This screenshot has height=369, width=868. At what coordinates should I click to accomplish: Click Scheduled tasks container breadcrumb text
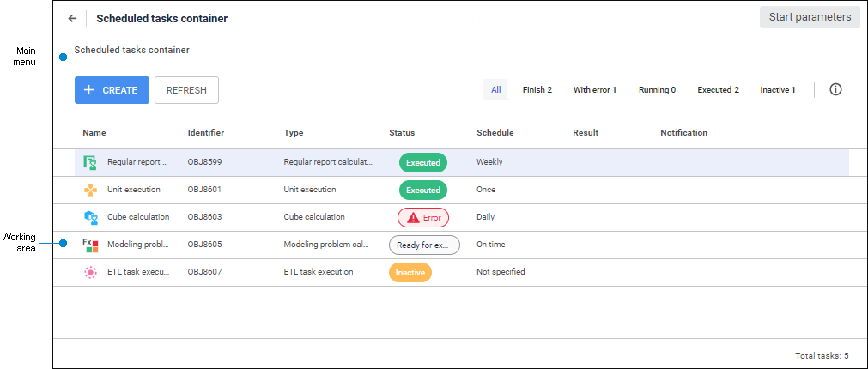[x=131, y=50]
